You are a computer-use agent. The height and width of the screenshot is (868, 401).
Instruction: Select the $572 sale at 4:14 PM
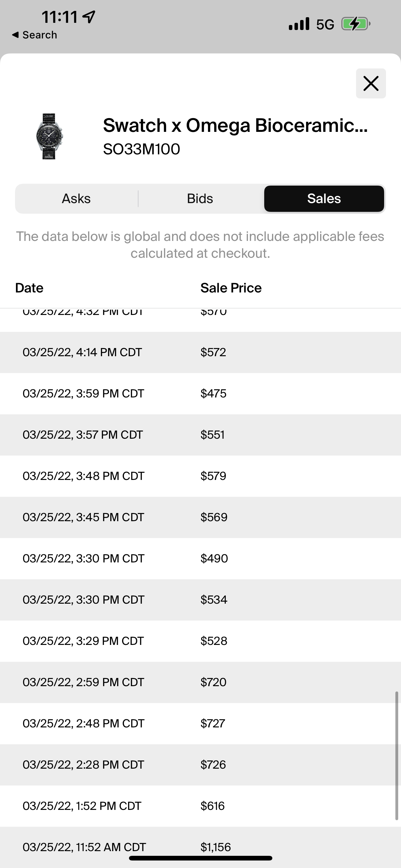(200, 352)
